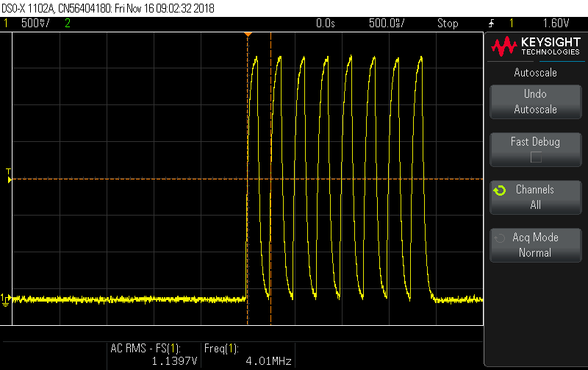This screenshot has width=588, height=370.
Task: Click the AC RMS - FS(1) measurement label
Action: 146,349
